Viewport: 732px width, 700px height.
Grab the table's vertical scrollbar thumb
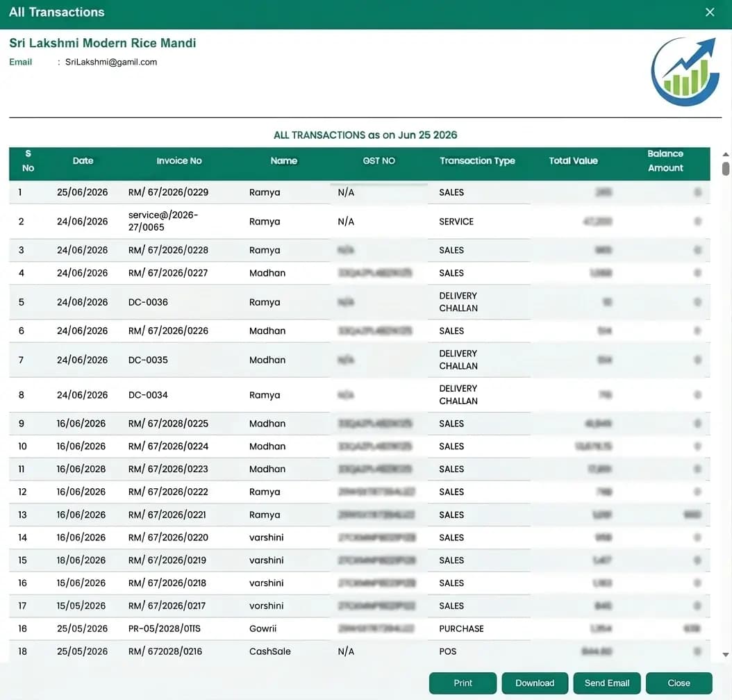726,169
